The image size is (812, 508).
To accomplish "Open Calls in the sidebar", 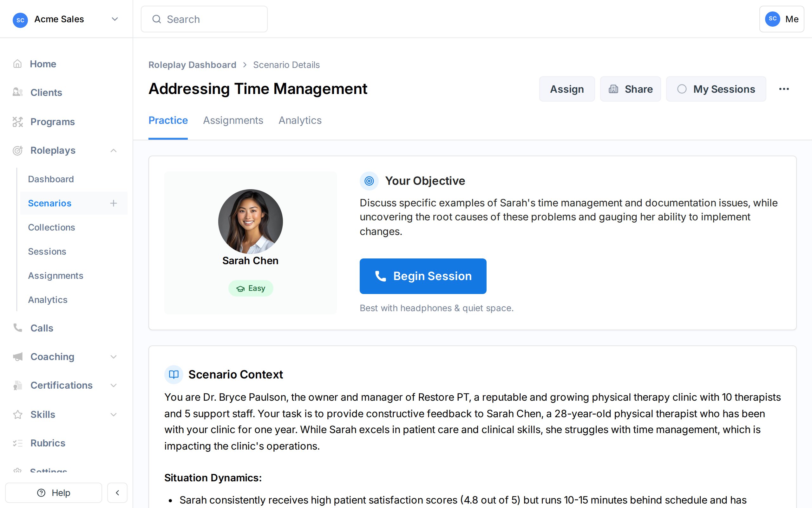I will coord(42,328).
